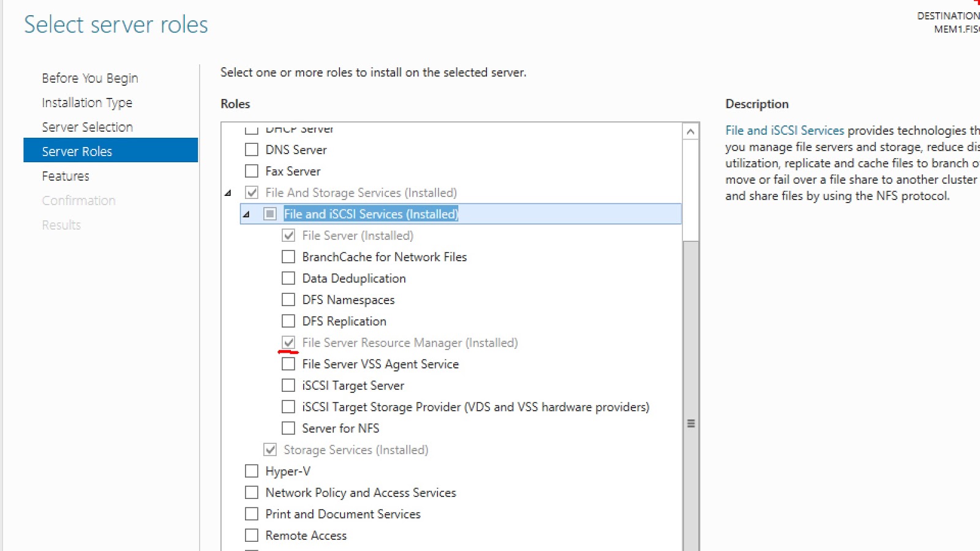Collapse the File and iSCSI Services node
Screen dimensions: 980x551
click(246, 214)
